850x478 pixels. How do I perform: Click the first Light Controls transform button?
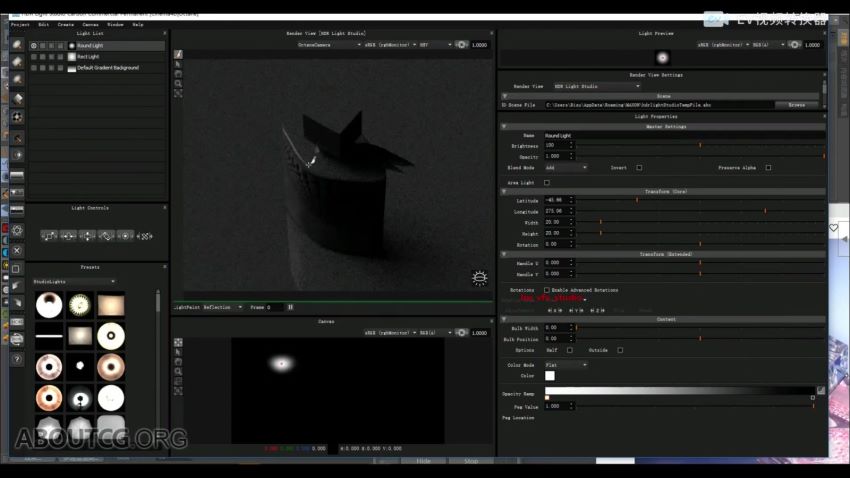point(49,236)
